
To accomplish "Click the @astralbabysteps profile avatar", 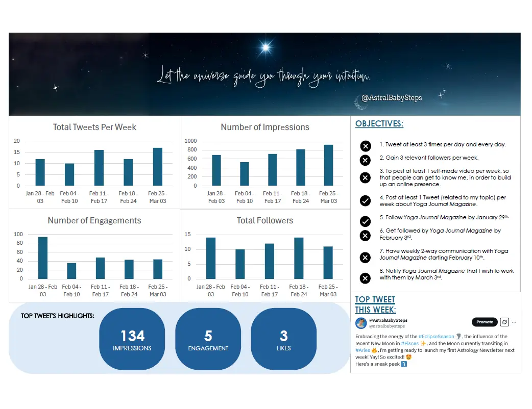I will click(360, 322).
